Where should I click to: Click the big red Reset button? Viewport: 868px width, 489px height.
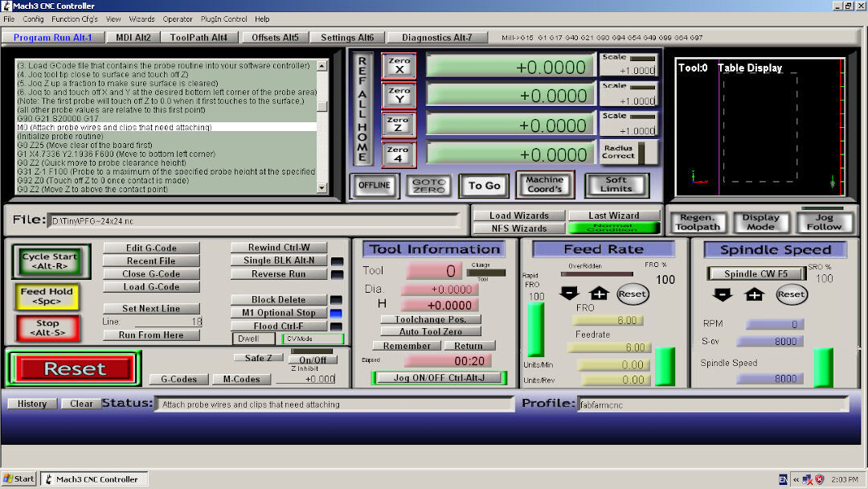click(74, 368)
